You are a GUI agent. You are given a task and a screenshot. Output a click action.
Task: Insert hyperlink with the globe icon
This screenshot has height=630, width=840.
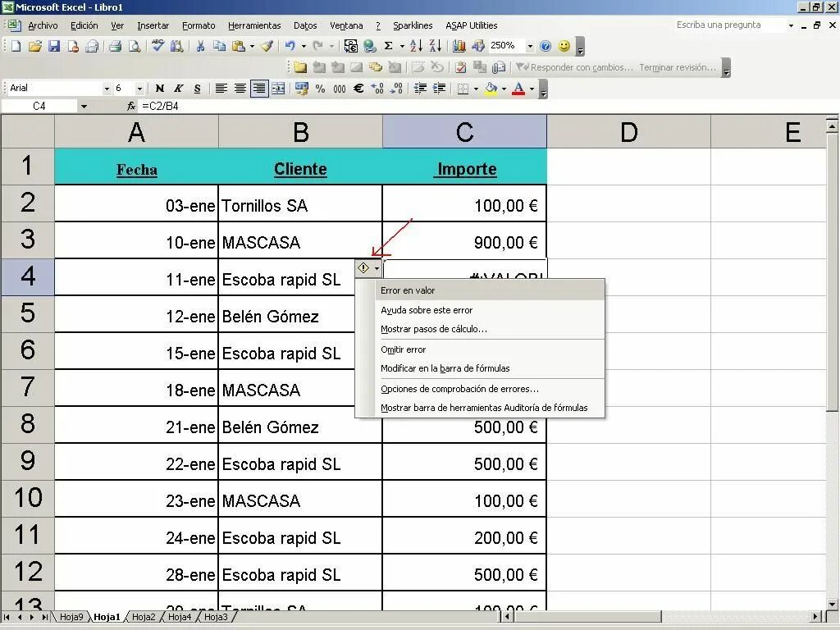(x=370, y=46)
